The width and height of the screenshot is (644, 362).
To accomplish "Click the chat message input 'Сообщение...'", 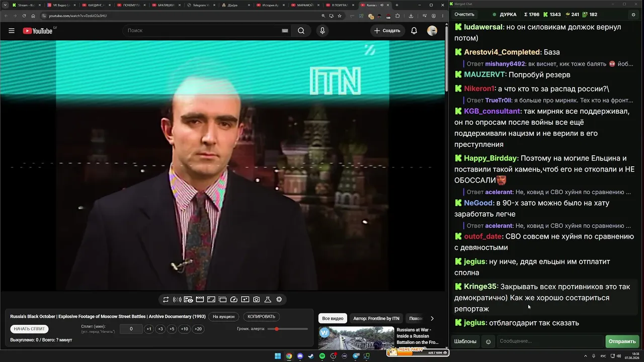I will 549,341.
